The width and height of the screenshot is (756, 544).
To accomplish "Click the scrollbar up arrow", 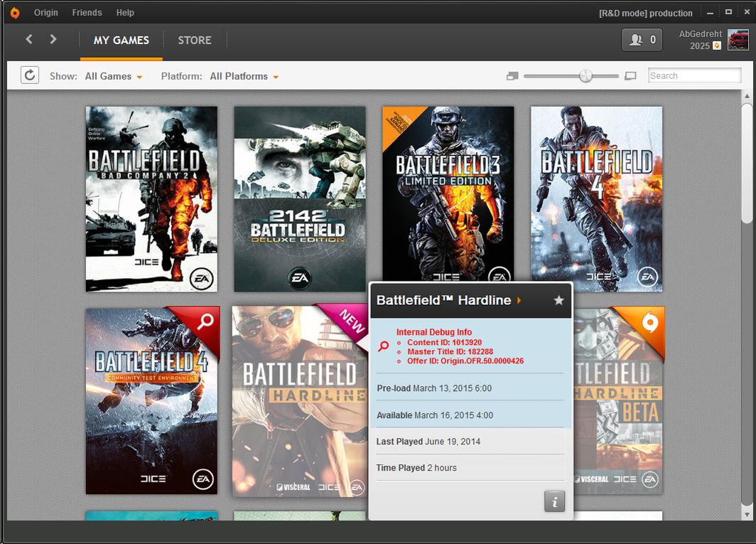I will point(747,96).
